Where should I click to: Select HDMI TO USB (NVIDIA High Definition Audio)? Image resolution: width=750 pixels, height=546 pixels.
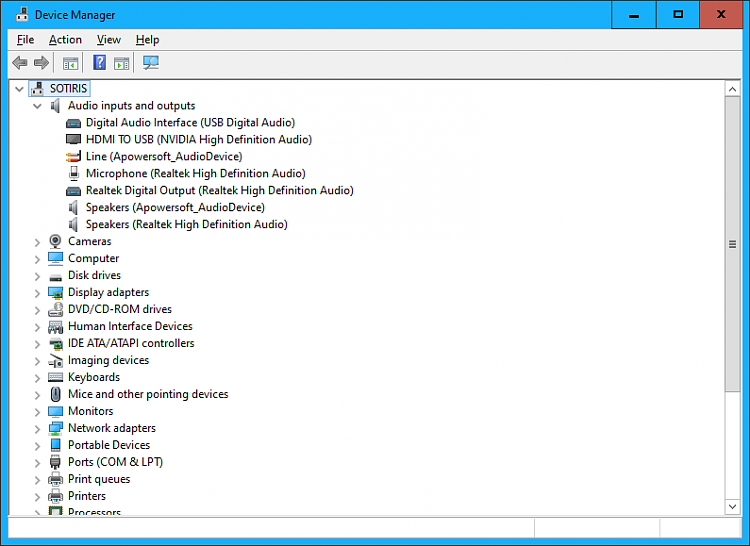[x=199, y=140]
